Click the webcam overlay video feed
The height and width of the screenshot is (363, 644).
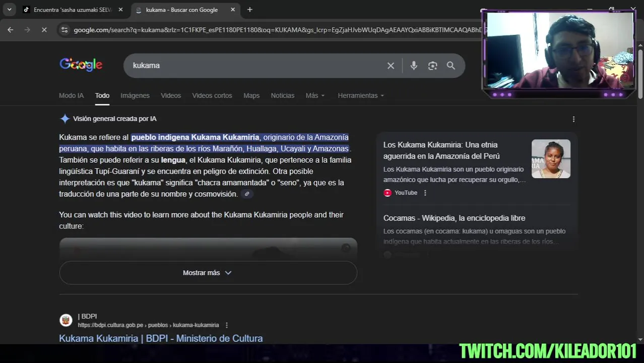(558, 50)
